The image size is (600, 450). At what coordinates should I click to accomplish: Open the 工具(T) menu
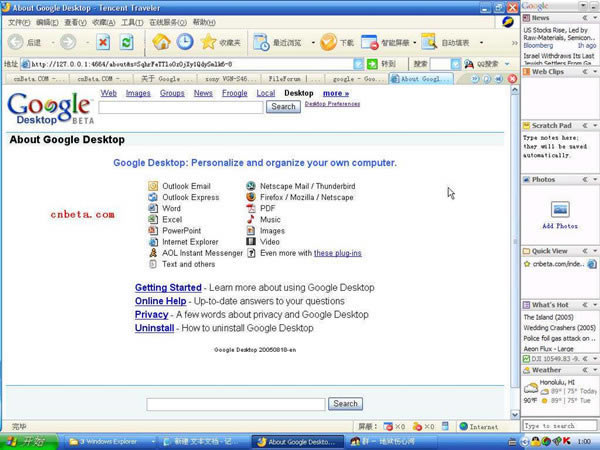pos(132,23)
